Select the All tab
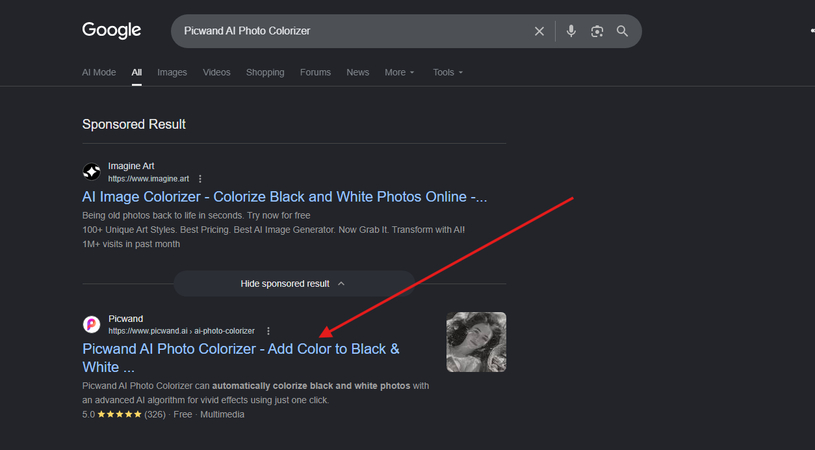 pyautogui.click(x=136, y=72)
